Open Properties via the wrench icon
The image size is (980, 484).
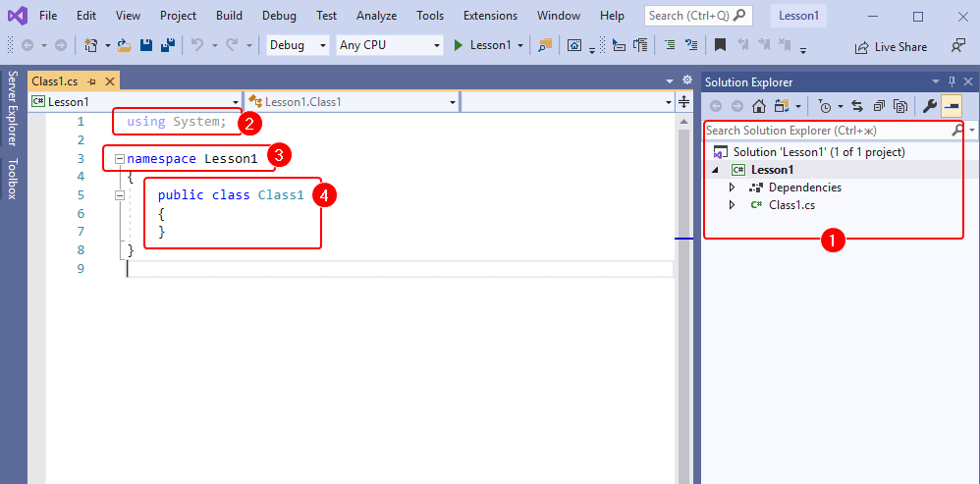[x=929, y=106]
